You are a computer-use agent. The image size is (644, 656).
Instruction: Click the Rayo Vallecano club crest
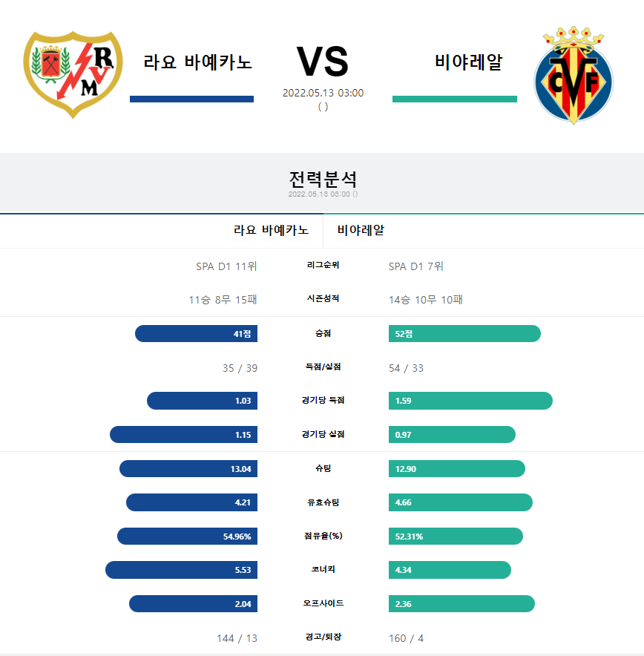pos(73,74)
